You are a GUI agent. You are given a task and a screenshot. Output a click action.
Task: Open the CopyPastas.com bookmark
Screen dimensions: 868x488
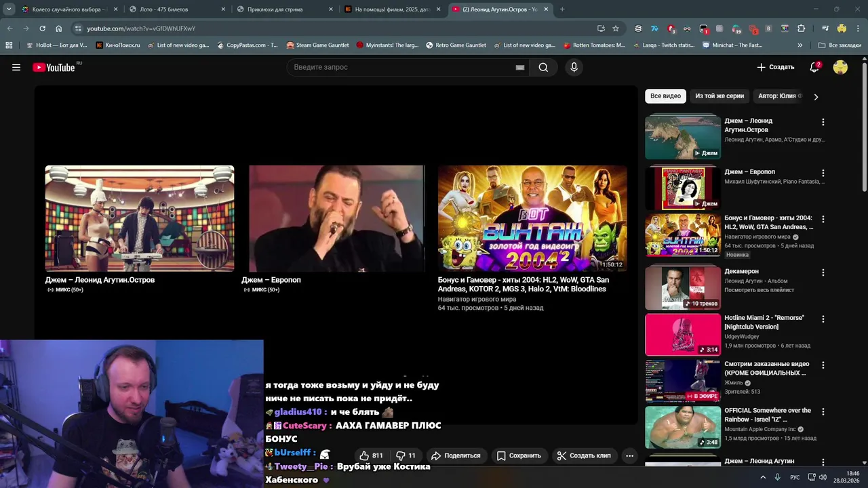(x=248, y=45)
